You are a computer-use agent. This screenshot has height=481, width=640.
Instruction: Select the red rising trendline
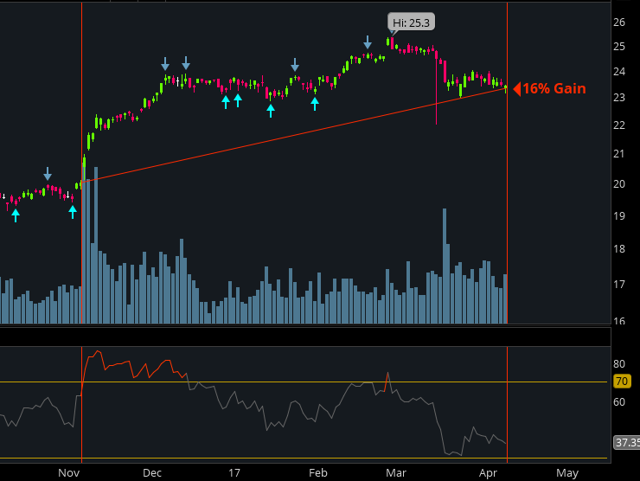click(x=294, y=134)
